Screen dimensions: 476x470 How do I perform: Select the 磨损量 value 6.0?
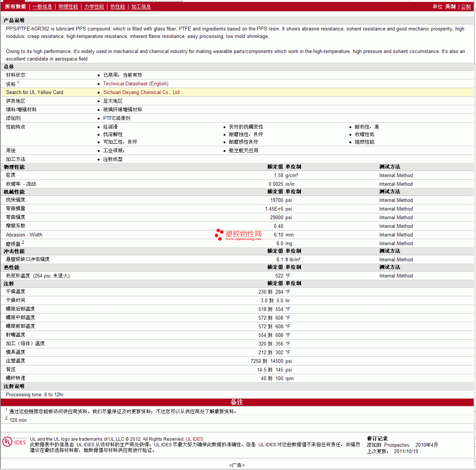tap(280, 244)
